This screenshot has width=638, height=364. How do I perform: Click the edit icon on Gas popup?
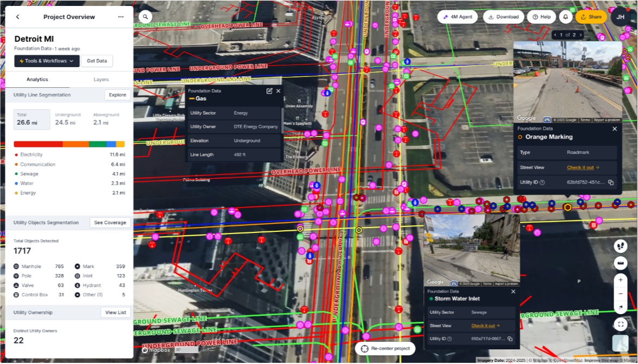pyautogui.click(x=269, y=91)
